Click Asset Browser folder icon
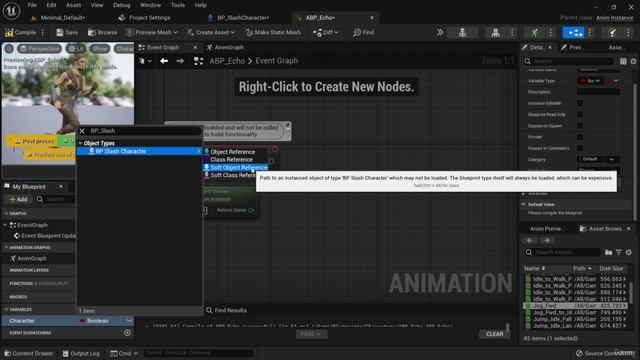The width and height of the screenshot is (640, 360). coord(608,252)
